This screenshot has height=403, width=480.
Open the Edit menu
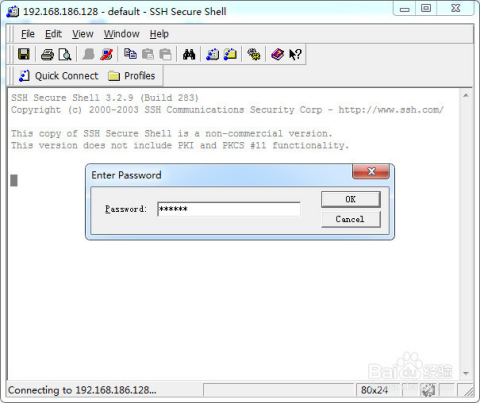click(x=53, y=34)
